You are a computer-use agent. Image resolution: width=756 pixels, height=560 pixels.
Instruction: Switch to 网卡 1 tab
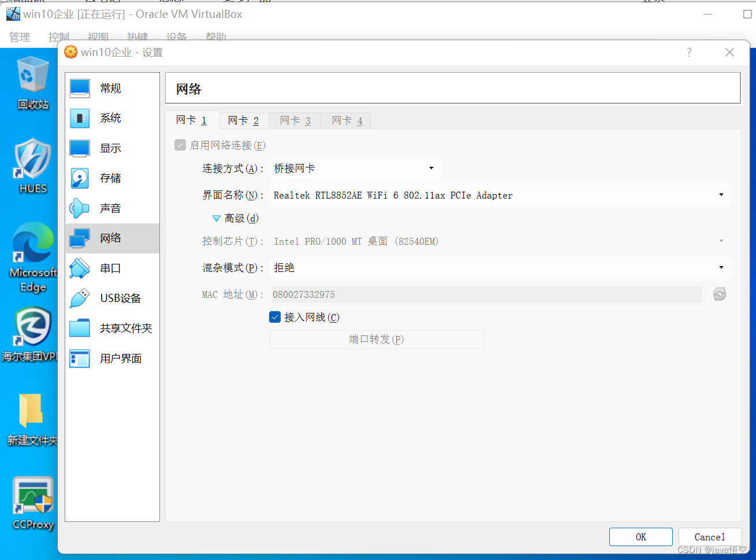[x=192, y=120]
